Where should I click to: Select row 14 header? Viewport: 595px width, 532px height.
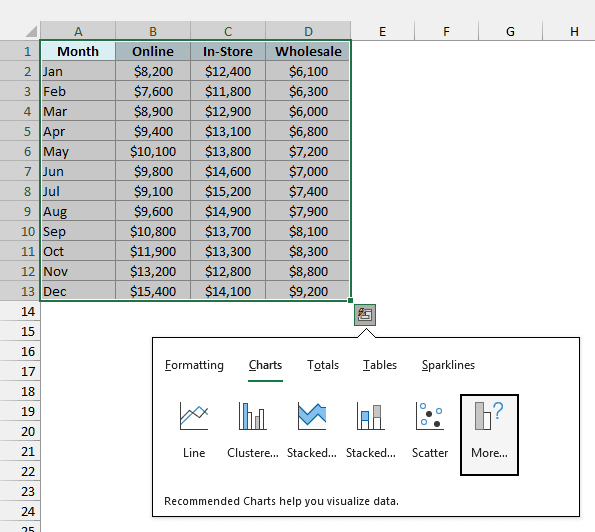coord(20,311)
